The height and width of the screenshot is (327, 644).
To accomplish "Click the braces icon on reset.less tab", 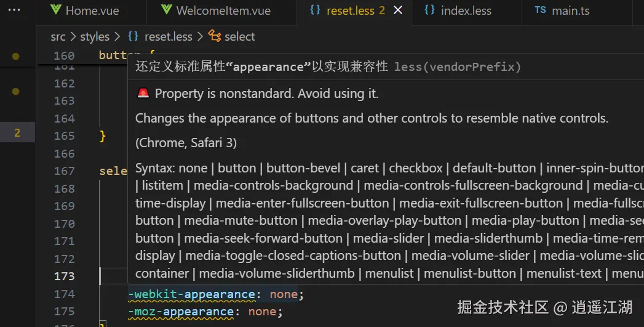I will (316, 10).
